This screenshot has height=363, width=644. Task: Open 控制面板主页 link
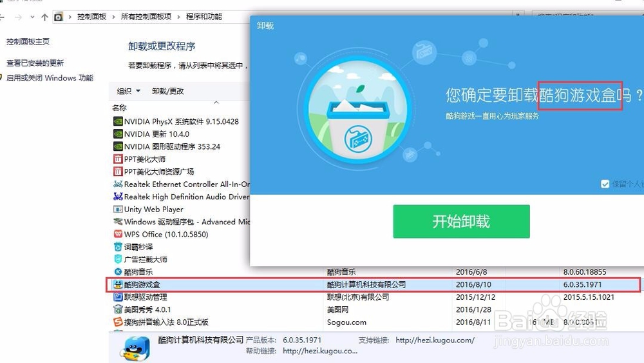[x=28, y=41]
